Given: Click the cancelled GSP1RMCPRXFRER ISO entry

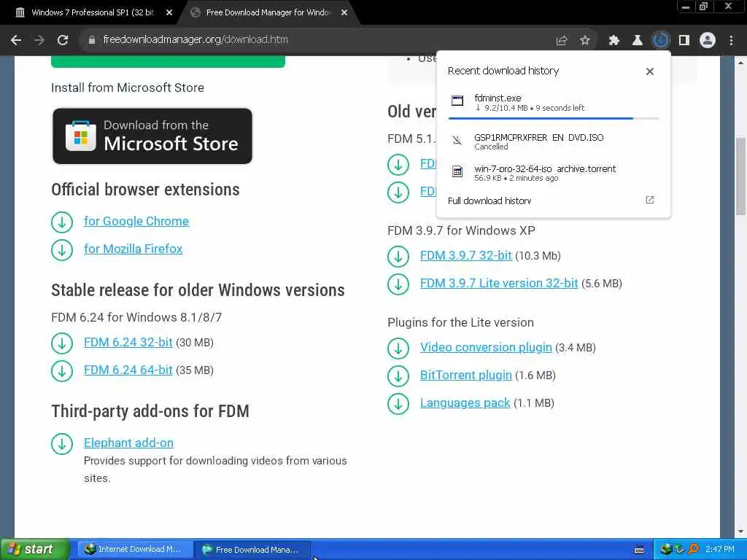Looking at the screenshot, I should pos(553,141).
